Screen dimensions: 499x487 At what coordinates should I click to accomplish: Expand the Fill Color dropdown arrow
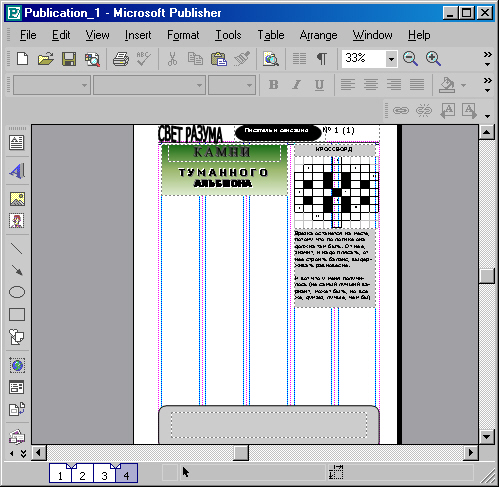pos(463,85)
